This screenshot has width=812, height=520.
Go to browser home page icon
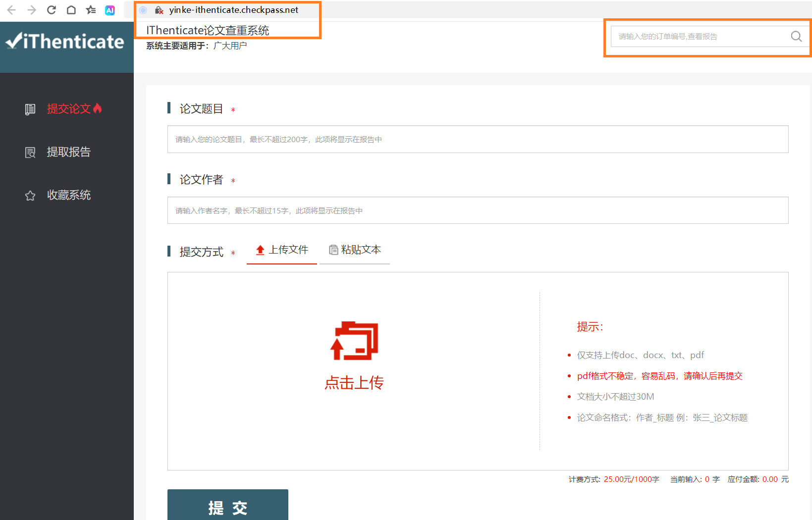point(71,10)
